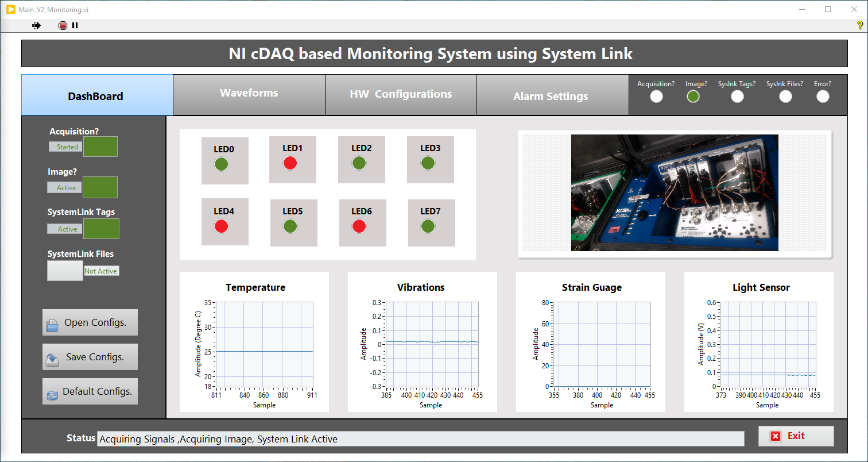This screenshot has height=462, width=868.
Task: Click the LED6 red indicator
Action: pyautogui.click(x=359, y=226)
